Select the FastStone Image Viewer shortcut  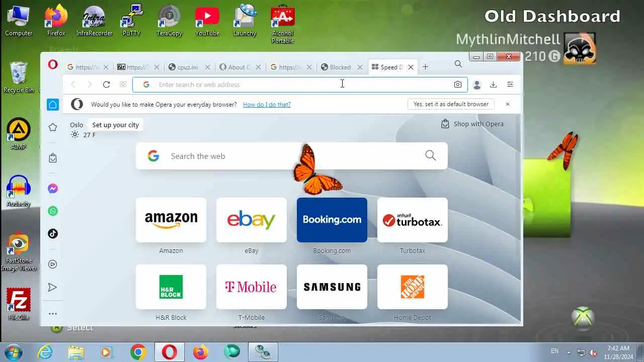(x=19, y=251)
